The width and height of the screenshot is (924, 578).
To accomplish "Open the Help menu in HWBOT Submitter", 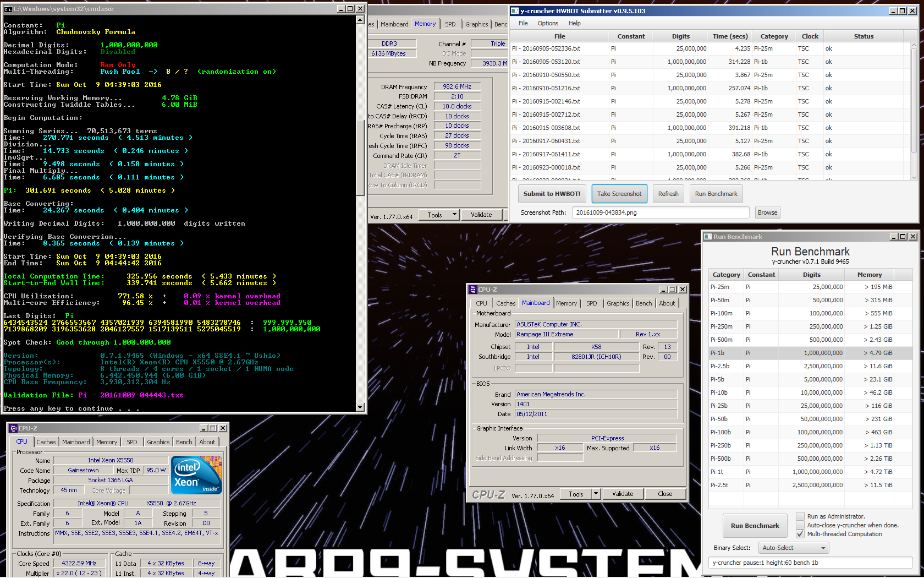I will tap(575, 23).
